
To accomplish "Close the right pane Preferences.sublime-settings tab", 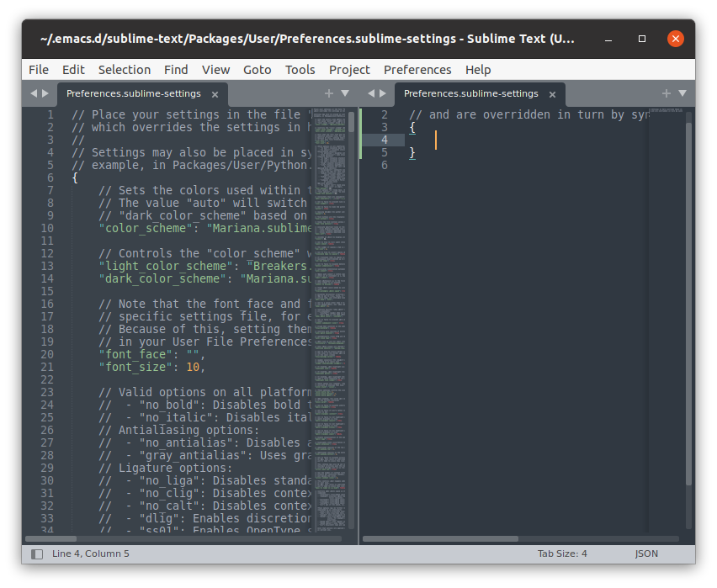I will coord(552,94).
